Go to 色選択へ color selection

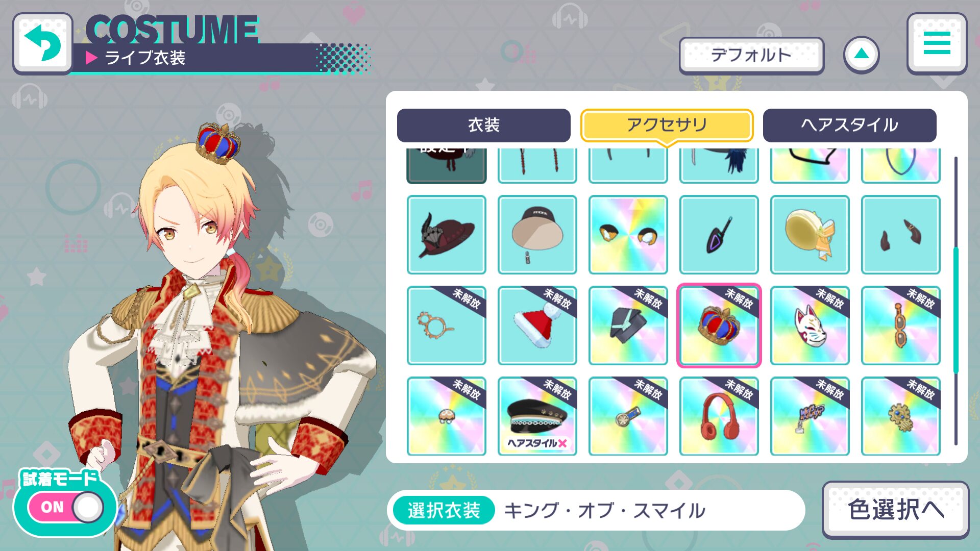pyautogui.click(x=895, y=510)
